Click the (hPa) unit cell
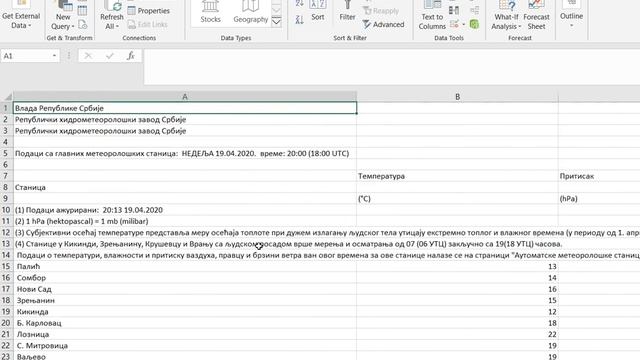The width and height of the screenshot is (640, 360). point(599,199)
